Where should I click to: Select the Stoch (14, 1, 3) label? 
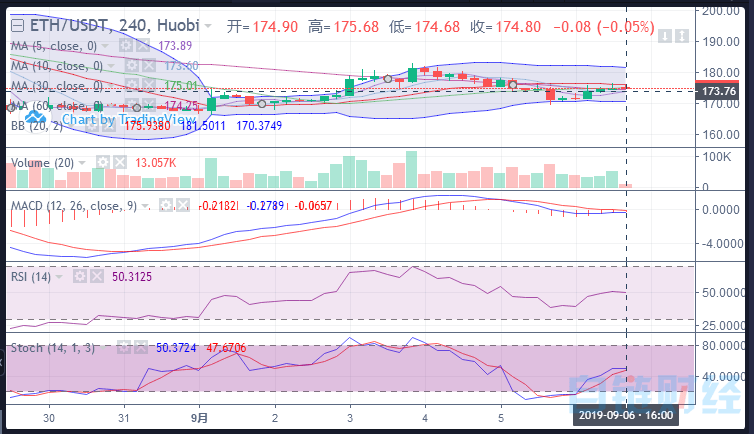(53, 347)
